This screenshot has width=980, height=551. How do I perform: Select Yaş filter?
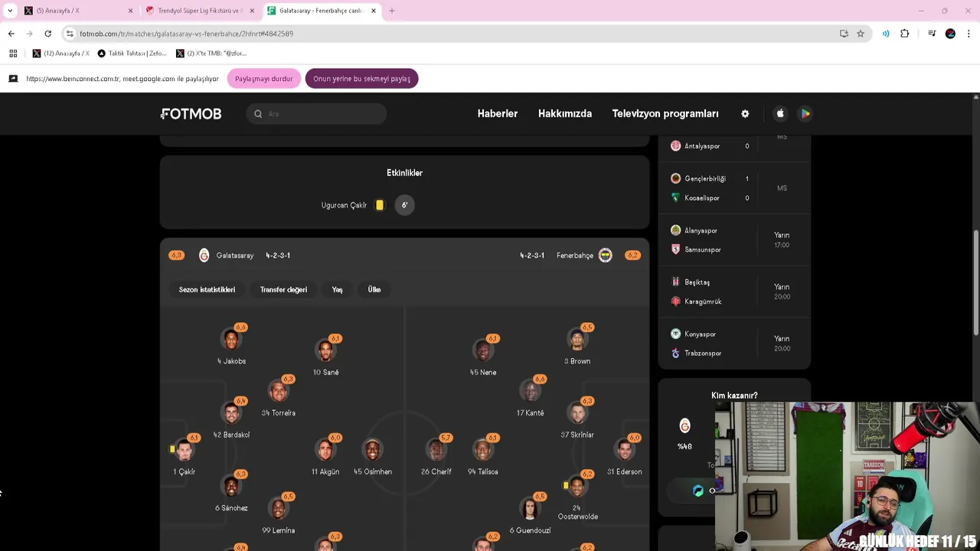pos(337,289)
